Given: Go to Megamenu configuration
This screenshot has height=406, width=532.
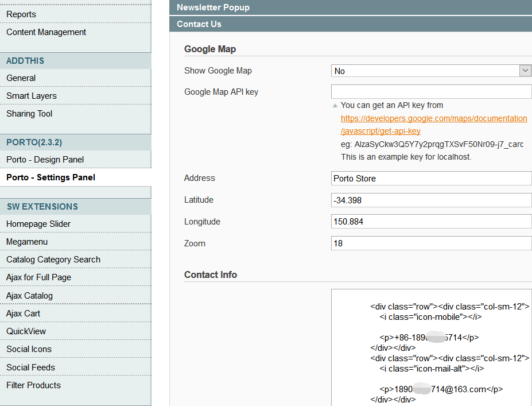Looking at the screenshot, I should coord(27,242).
